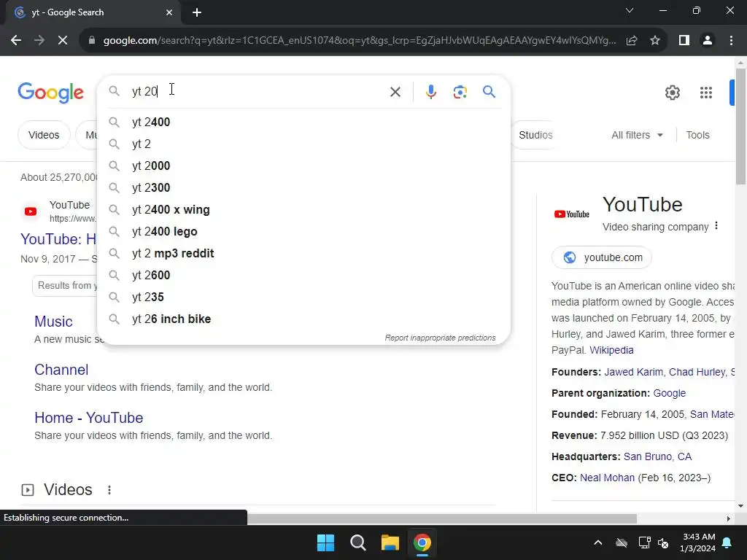Open the share page icon in address bar

coord(632,41)
